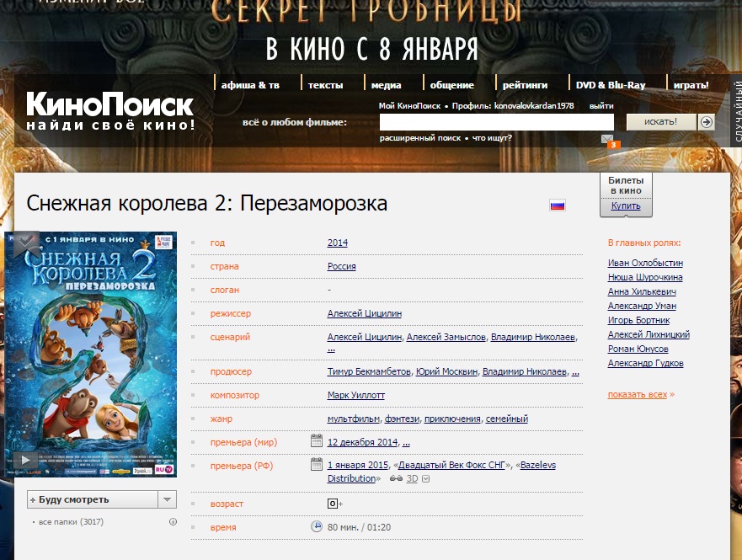Screen dimensions: 742x560
Task: Open actor Александр Гудков link
Action: coord(645,363)
